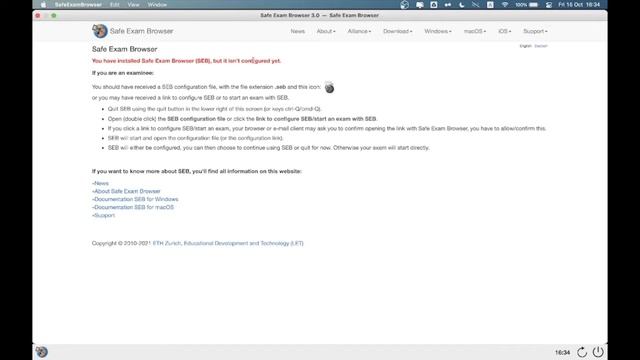This screenshot has height=360, width=640.
Task: Click the Do Not Disturb moon icon
Action: (462, 5)
